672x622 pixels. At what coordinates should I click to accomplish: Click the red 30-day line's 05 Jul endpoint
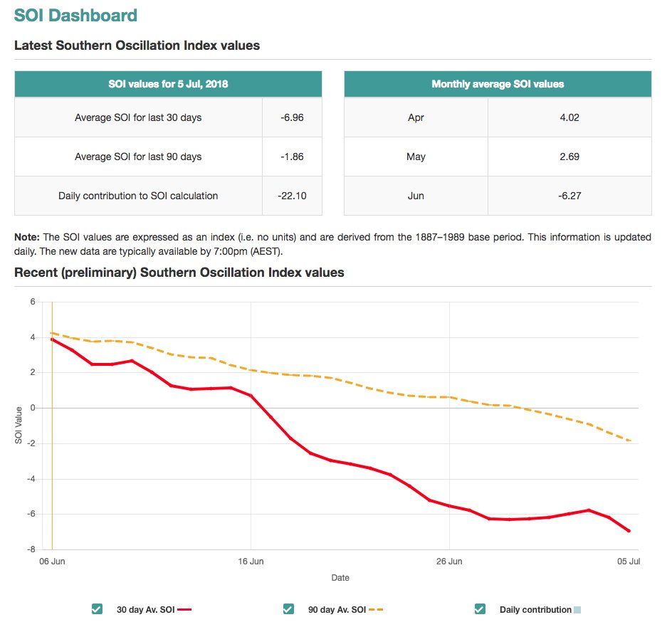pos(629,531)
